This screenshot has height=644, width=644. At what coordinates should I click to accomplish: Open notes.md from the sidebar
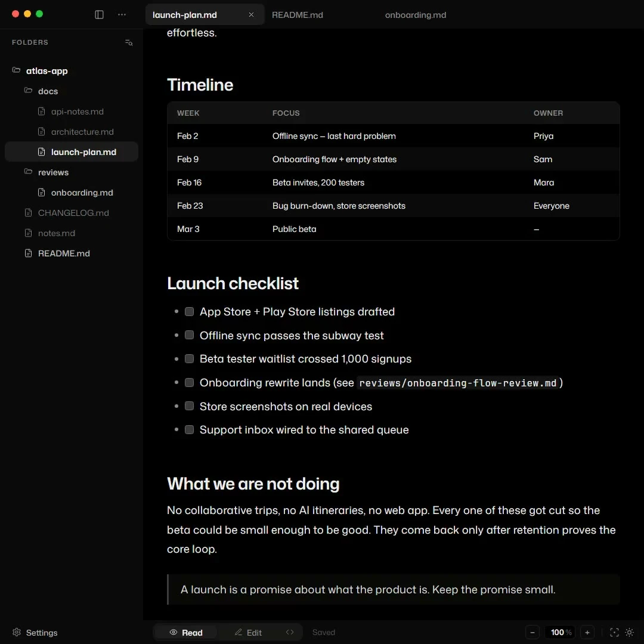[56, 233]
